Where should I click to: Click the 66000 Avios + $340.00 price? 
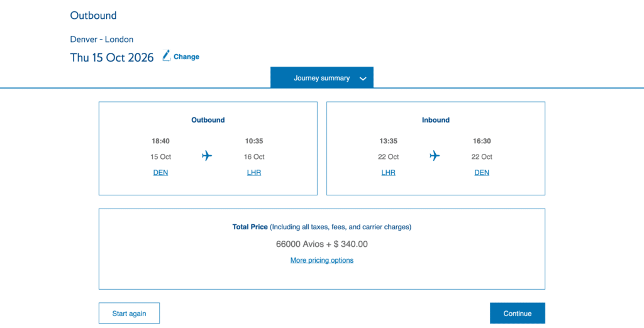pos(321,244)
